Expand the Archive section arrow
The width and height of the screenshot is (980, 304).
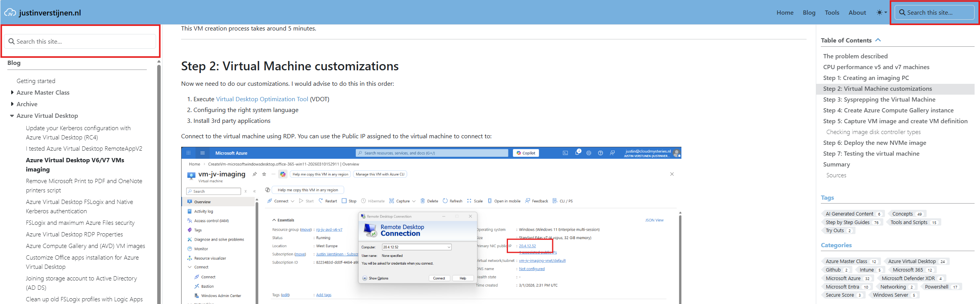12,104
